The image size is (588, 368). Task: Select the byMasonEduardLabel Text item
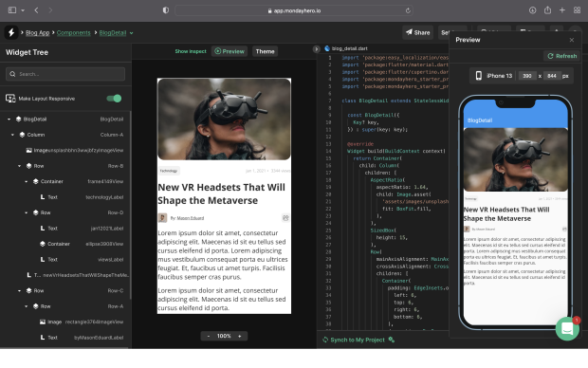[82, 338]
